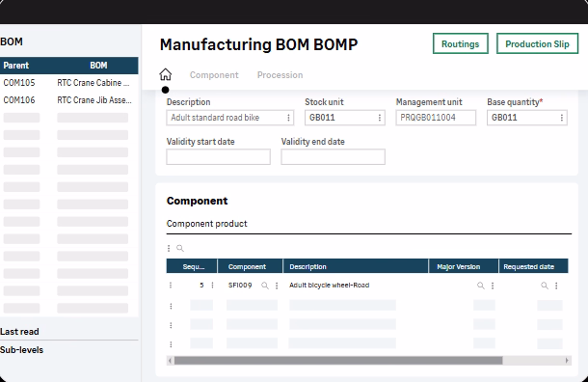Select RTC Crane Cabine entry
This screenshot has width=588, height=382.
click(94, 83)
